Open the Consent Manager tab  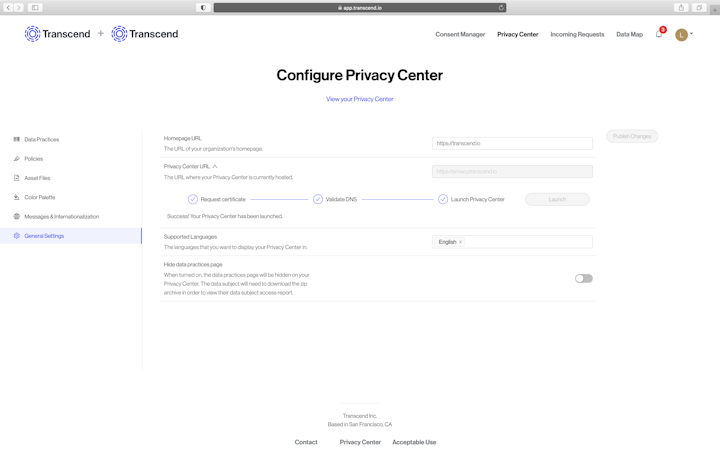tap(460, 34)
